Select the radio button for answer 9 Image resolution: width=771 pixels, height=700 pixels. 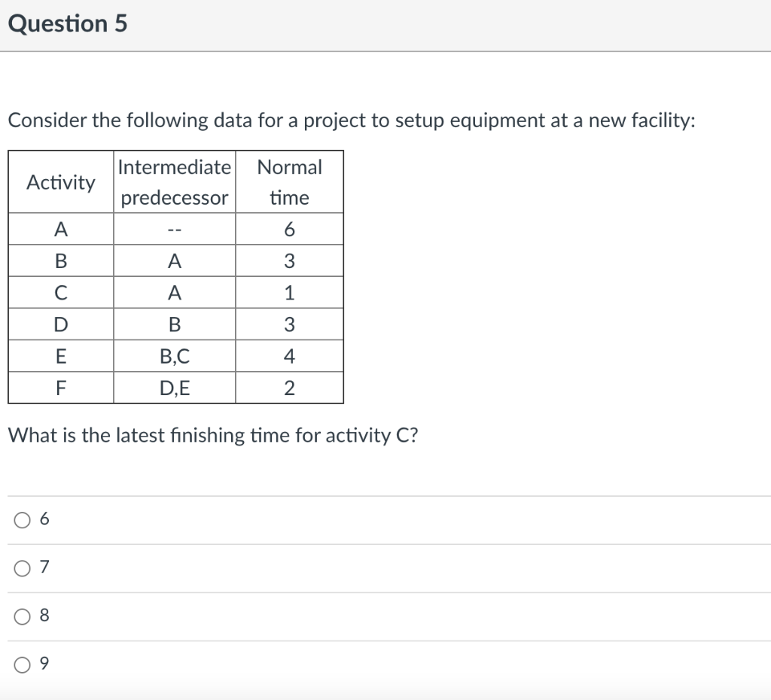point(21,664)
